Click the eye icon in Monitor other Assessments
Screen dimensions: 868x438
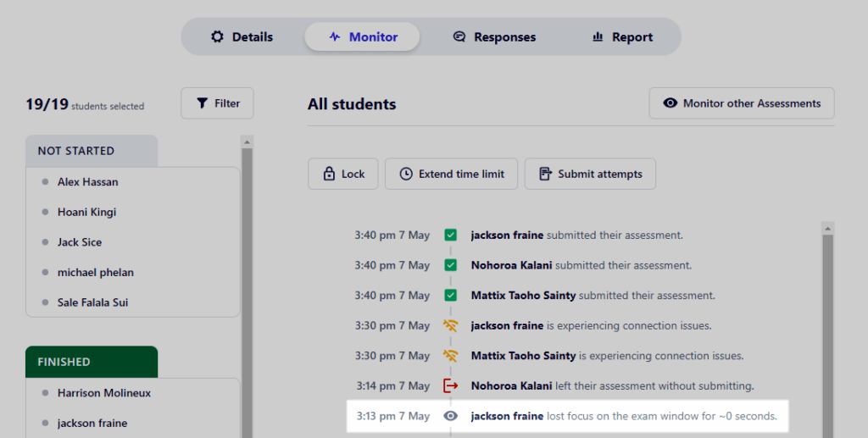point(670,103)
